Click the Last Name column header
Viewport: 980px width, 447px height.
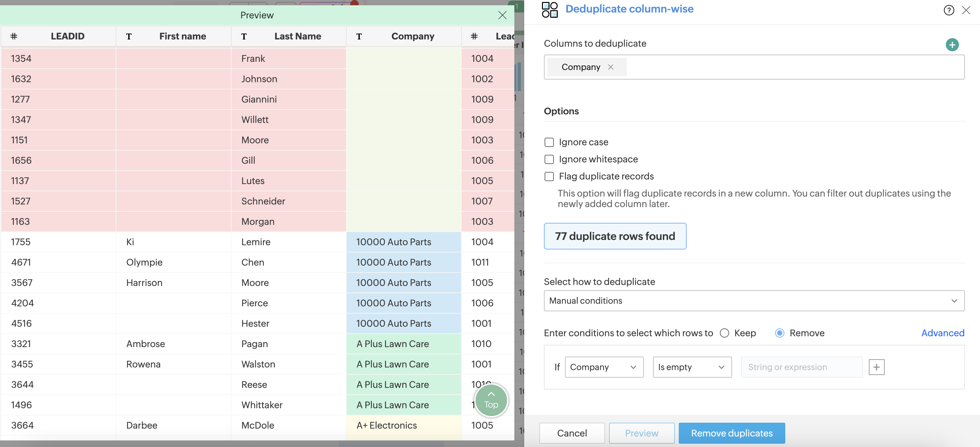point(298,36)
